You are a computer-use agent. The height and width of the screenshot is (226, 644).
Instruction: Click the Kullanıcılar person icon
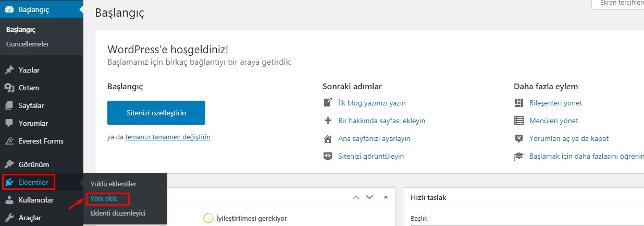(x=9, y=200)
